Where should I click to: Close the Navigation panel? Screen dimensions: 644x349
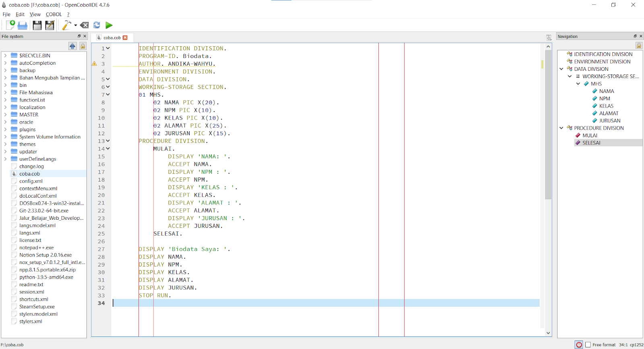641,36
